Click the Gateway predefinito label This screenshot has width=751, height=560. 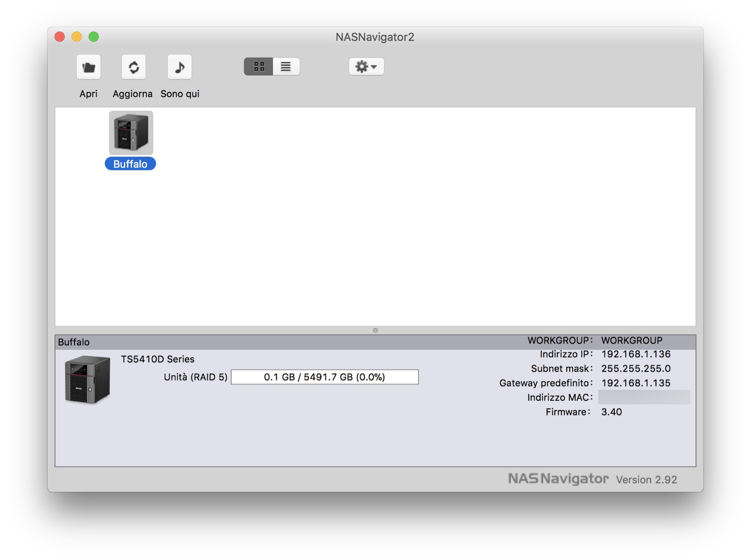546,383
